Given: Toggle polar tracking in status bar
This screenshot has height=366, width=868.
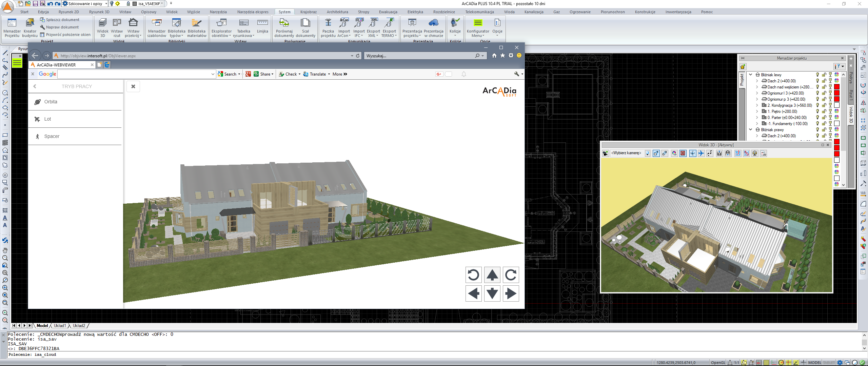Looking at the screenshot, I should pos(781,363).
